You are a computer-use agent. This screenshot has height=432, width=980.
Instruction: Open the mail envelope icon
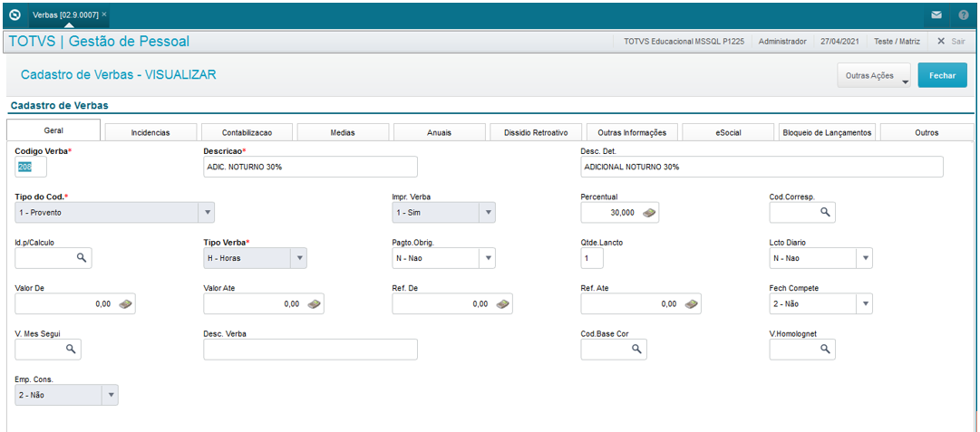(936, 15)
